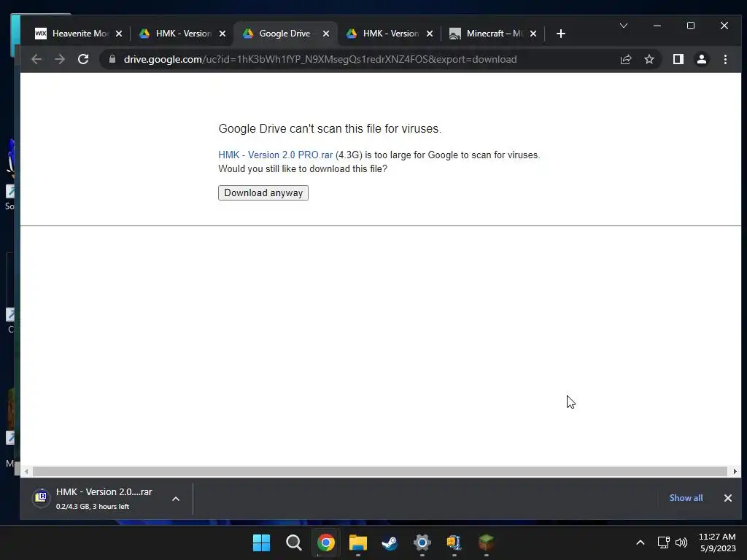Click the browser back arrow
The image size is (747, 560).
tap(36, 59)
